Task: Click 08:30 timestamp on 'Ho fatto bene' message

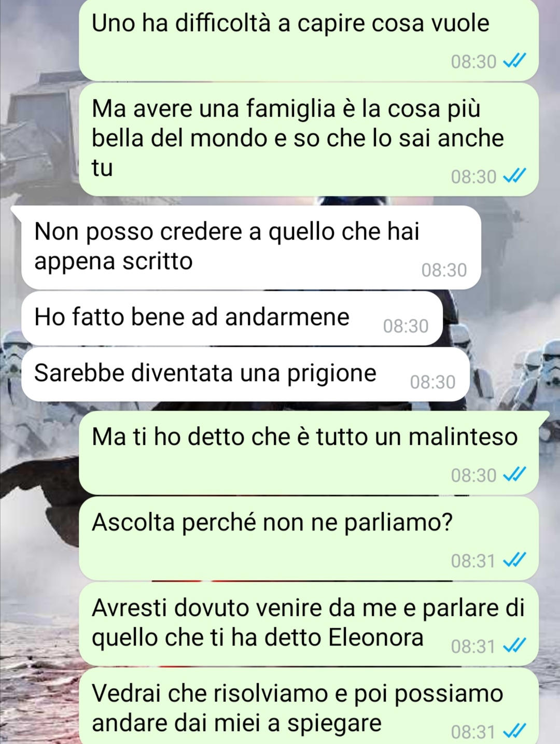Action: [x=405, y=326]
